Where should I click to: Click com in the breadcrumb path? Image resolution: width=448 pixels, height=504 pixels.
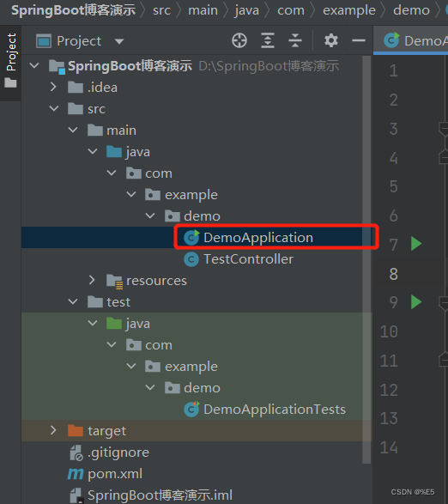coord(291,10)
